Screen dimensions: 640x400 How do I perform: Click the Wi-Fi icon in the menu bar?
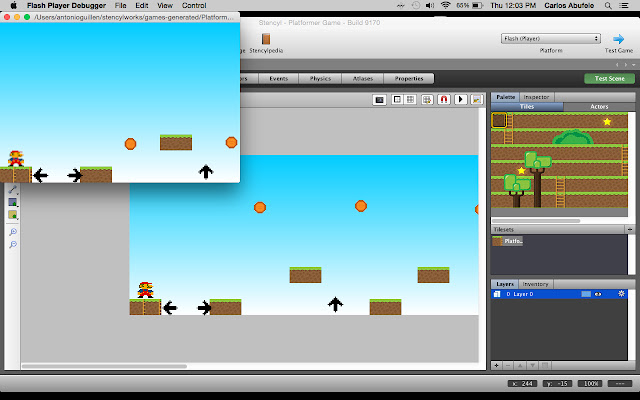[445, 5]
